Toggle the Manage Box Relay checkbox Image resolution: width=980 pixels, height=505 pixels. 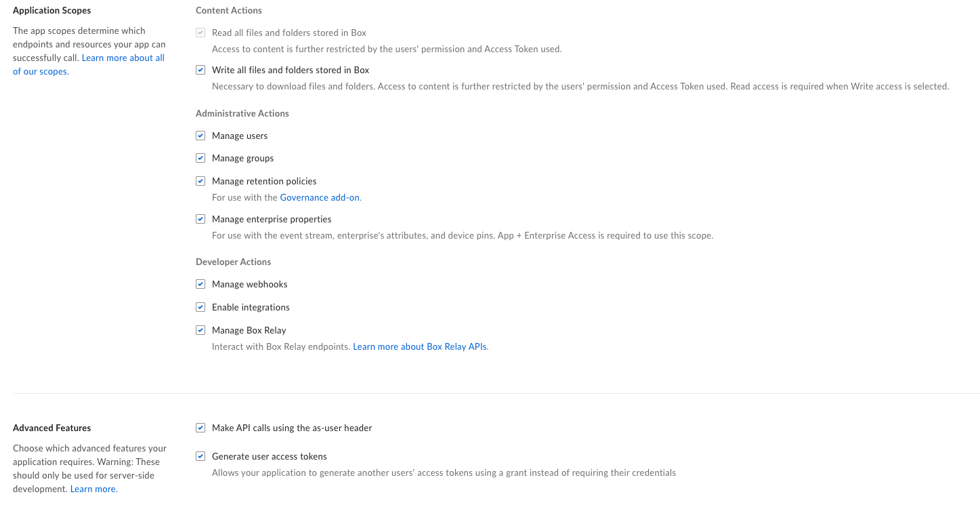pyautogui.click(x=200, y=330)
